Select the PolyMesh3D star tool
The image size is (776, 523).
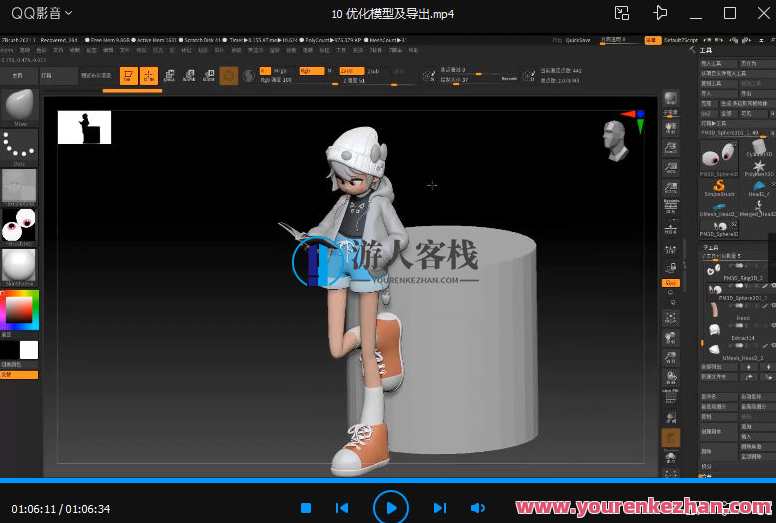point(758,168)
